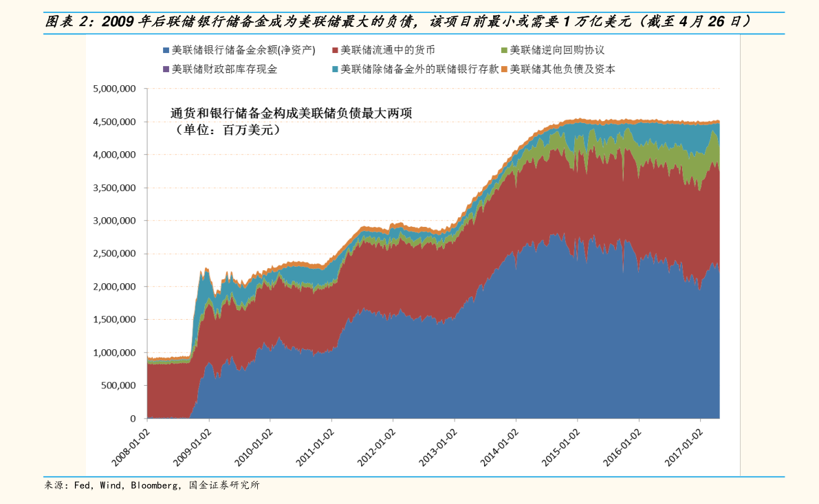Click y-axis label 1,500,000
This screenshot has height=504, width=819.
click(x=114, y=320)
